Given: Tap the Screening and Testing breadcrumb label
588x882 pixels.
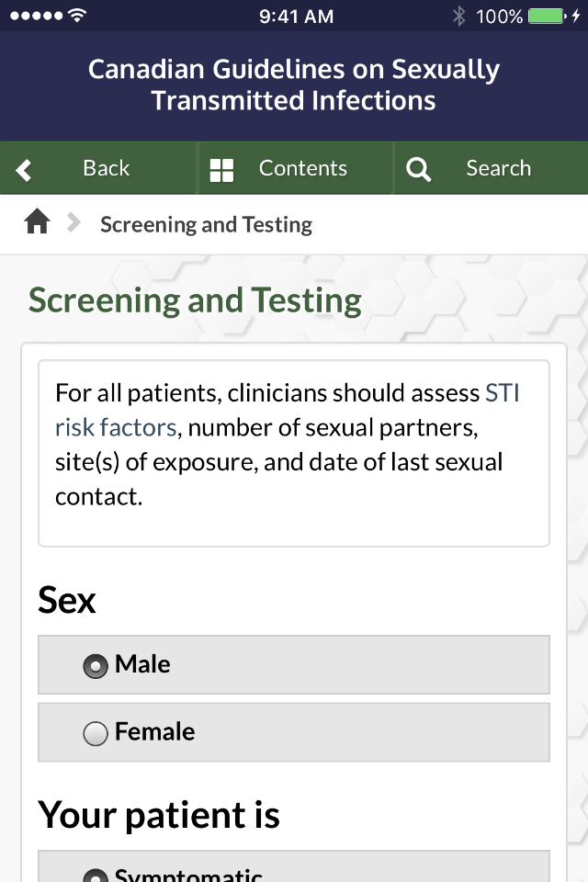Looking at the screenshot, I should (x=206, y=223).
